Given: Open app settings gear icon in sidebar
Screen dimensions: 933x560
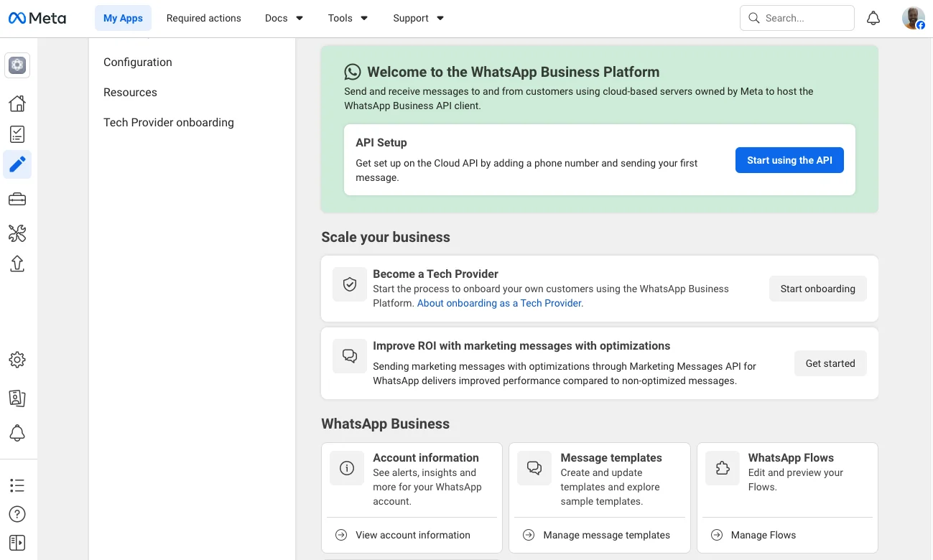Looking at the screenshot, I should [x=17, y=360].
